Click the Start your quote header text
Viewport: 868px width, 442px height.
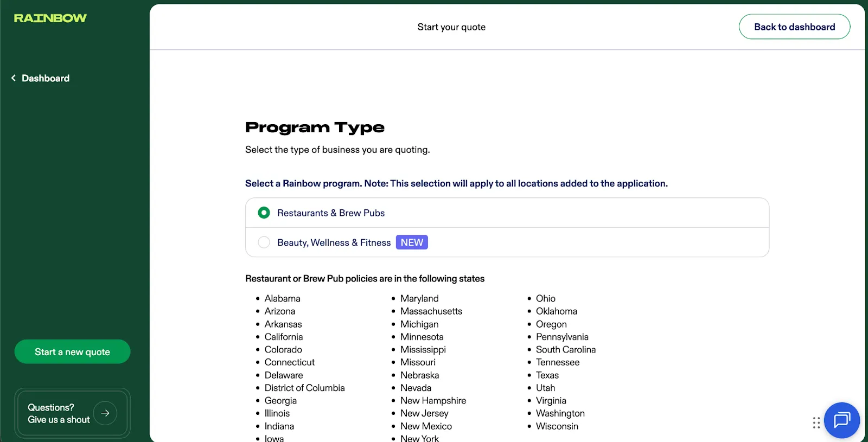coord(451,27)
